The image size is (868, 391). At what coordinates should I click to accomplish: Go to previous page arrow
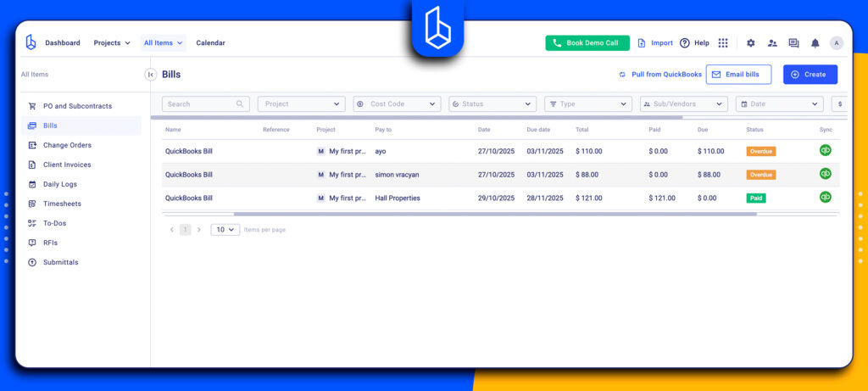coord(171,229)
